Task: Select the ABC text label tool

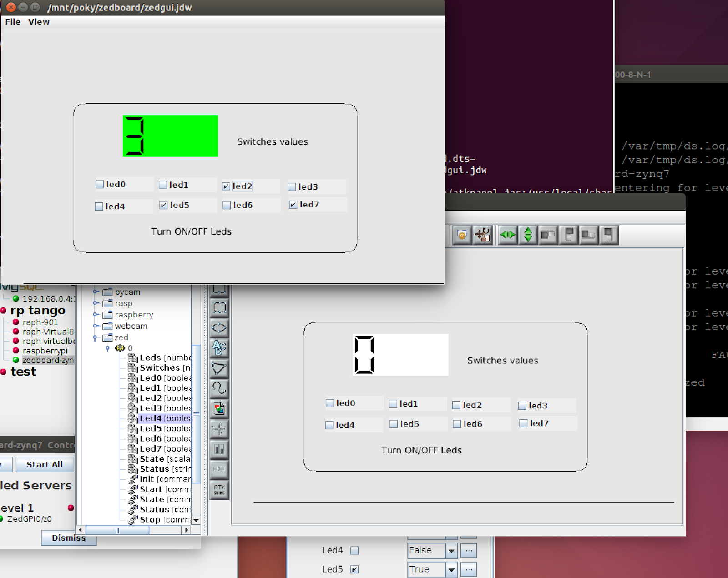Action: click(x=219, y=348)
